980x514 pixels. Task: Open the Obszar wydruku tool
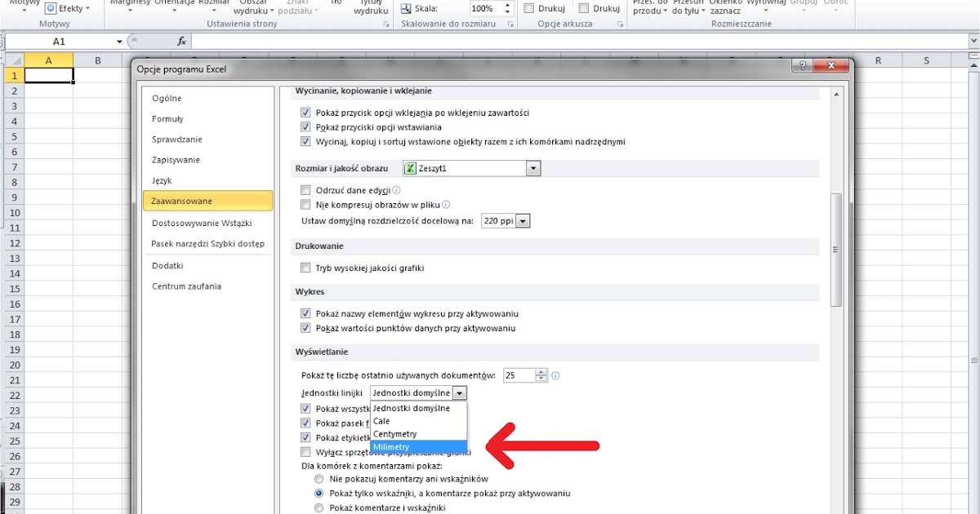[x=254, y=8]
